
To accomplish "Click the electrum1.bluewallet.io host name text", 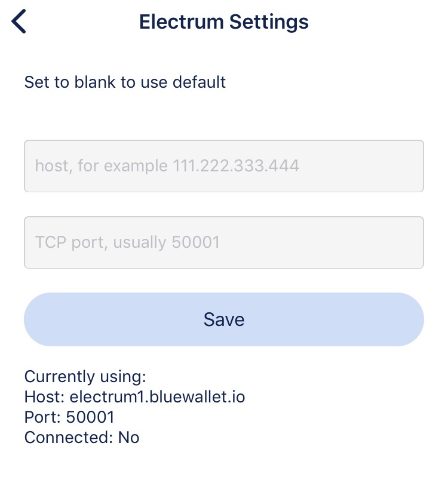I will pyautogui.click(x=157, y=397).
